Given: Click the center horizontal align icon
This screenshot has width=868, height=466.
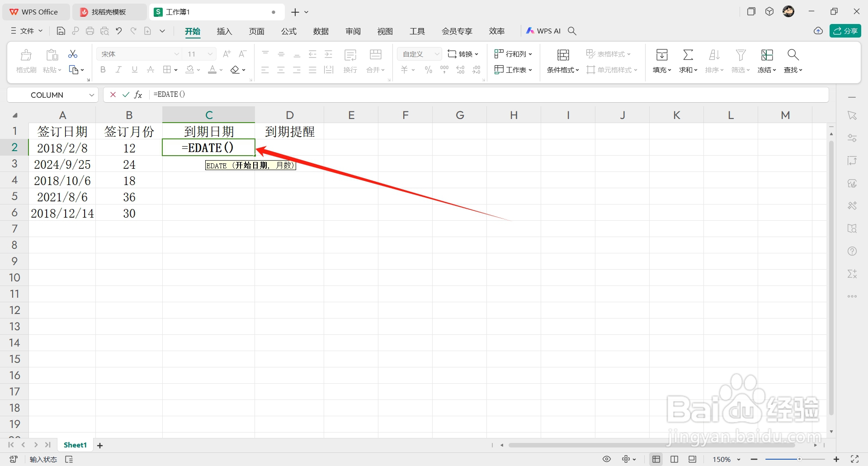Looking at the screenshot, I should [281, 70].
